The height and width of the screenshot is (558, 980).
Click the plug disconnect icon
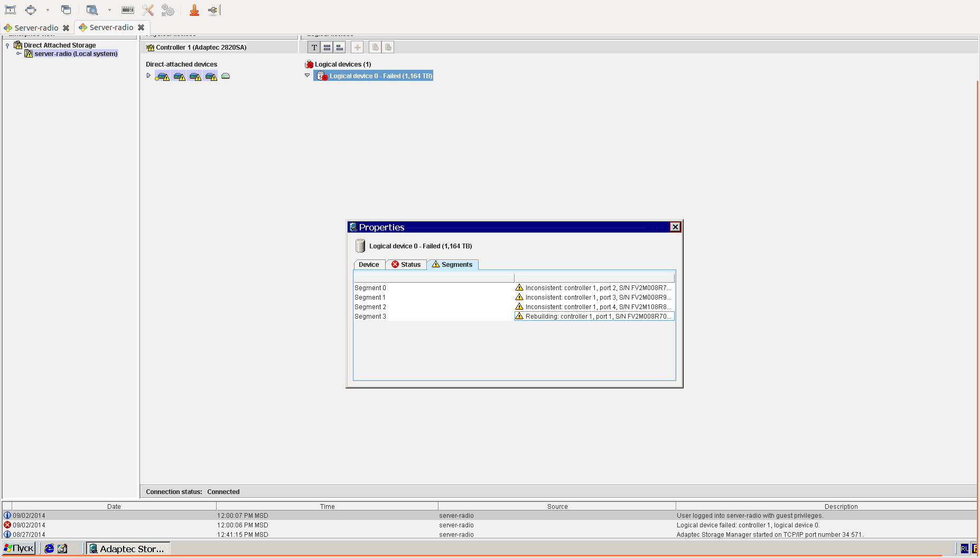pyautogui.click(x=213, y=10)
